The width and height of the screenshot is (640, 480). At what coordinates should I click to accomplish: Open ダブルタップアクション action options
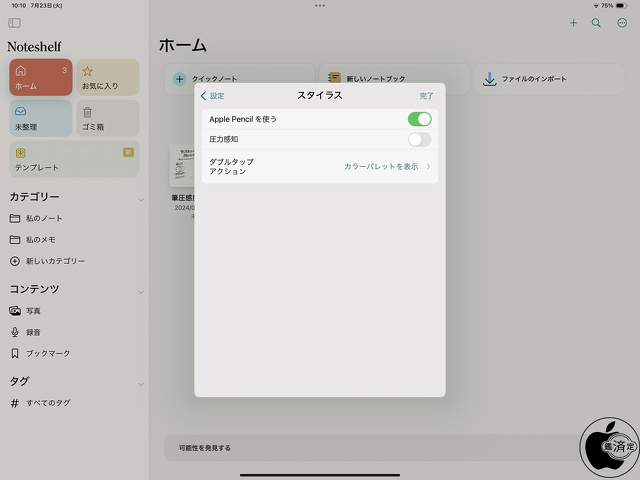pyautogui.click(x=320, y=166)
